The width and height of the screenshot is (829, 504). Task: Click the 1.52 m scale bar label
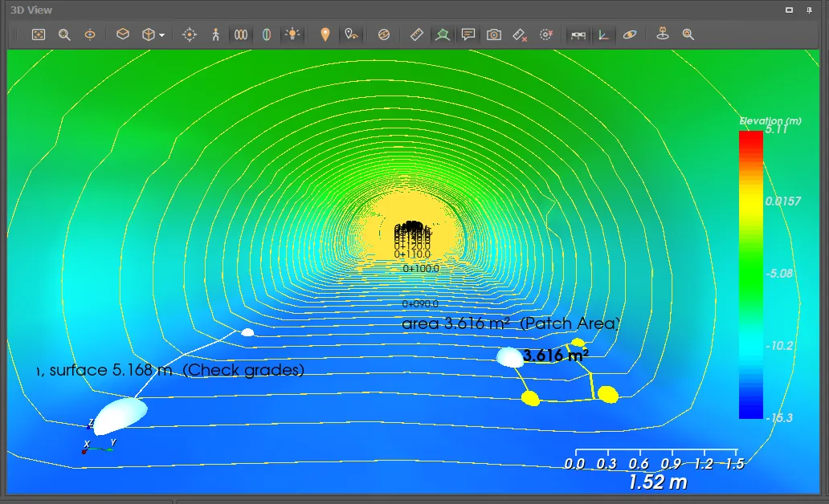658,482
